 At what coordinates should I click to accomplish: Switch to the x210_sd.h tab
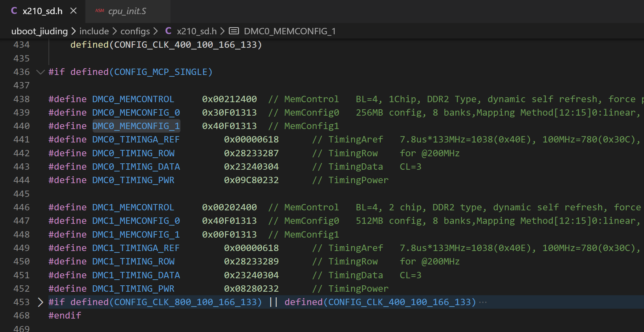42,11
